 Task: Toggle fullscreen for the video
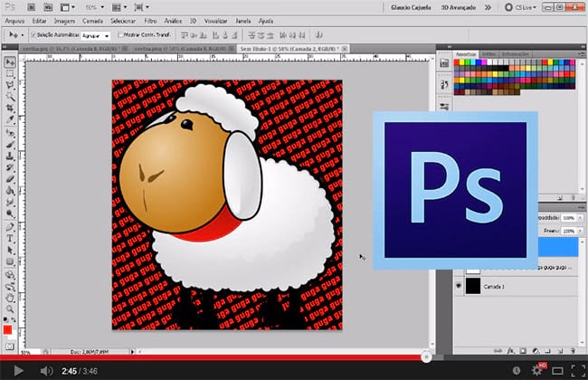(578, 371)
